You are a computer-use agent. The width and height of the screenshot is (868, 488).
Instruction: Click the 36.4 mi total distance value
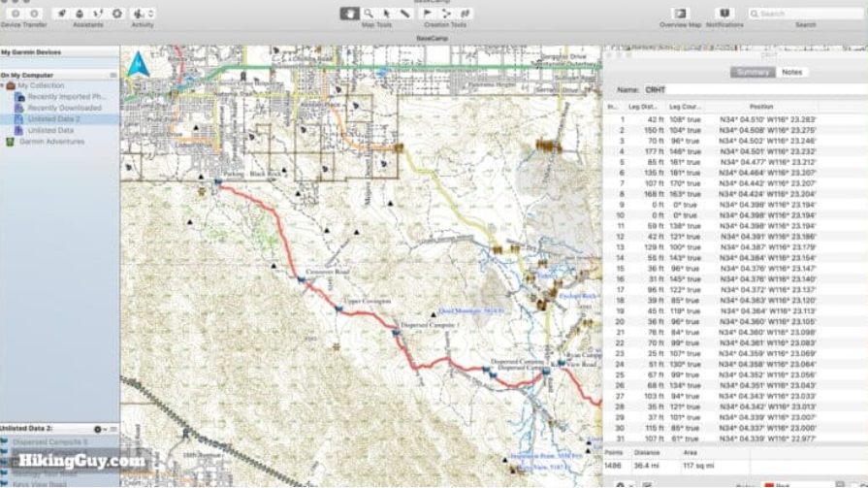[x=645, y=466]
